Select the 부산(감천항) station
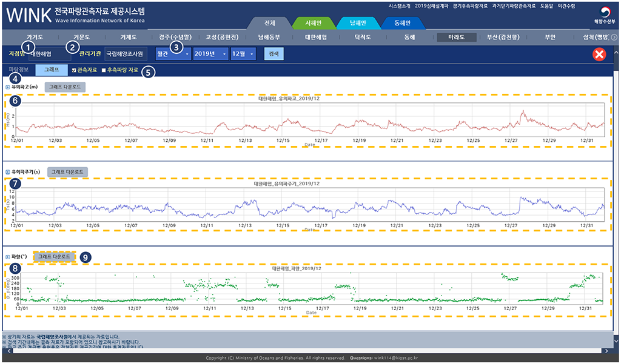621x364 pixels. [503, 37]
